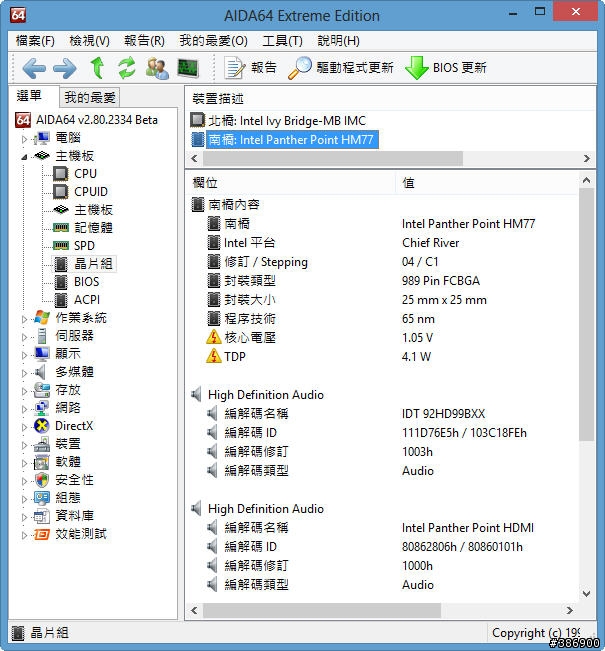The image size is (605, 651).
Task: Expand the 網路 tree node
Action: pos(24,409)
